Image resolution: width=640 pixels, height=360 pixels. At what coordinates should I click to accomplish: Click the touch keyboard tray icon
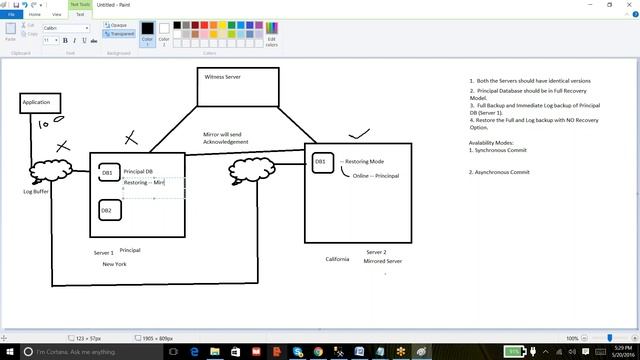point(600,351)
